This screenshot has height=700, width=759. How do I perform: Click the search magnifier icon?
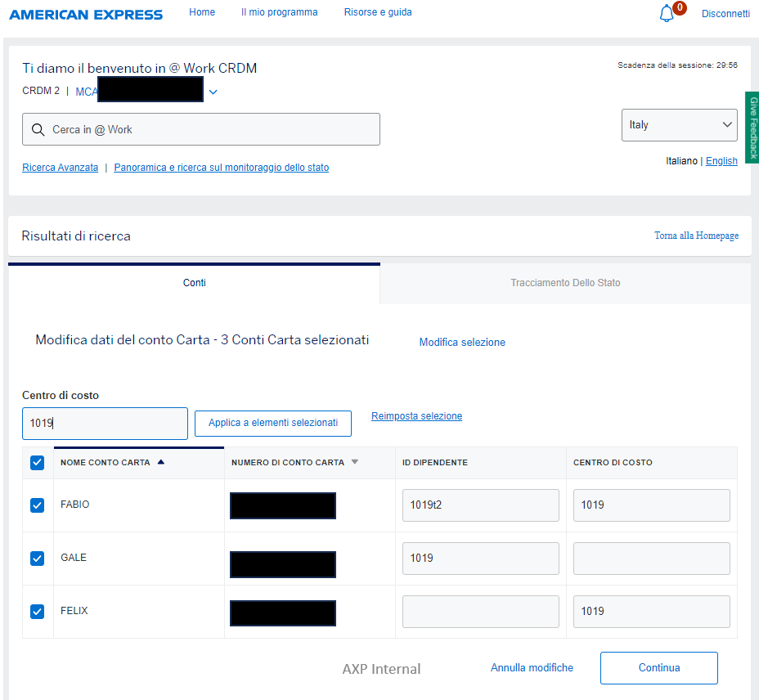pos(38,129)
